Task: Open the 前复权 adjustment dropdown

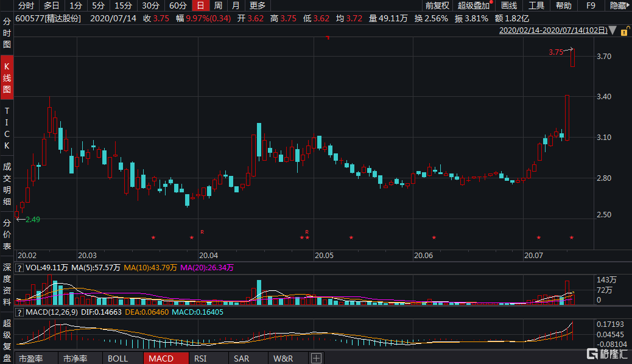Action: click(437, 5)
